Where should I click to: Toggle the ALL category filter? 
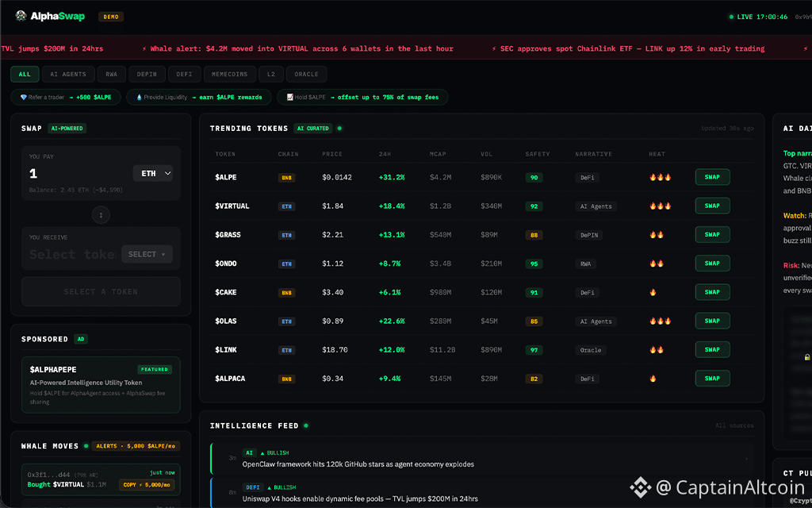pyautogui.click(x=25, y=75)
